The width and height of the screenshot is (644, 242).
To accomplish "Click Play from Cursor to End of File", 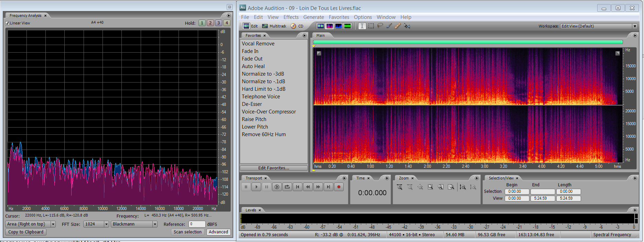I will coord(277,187).
